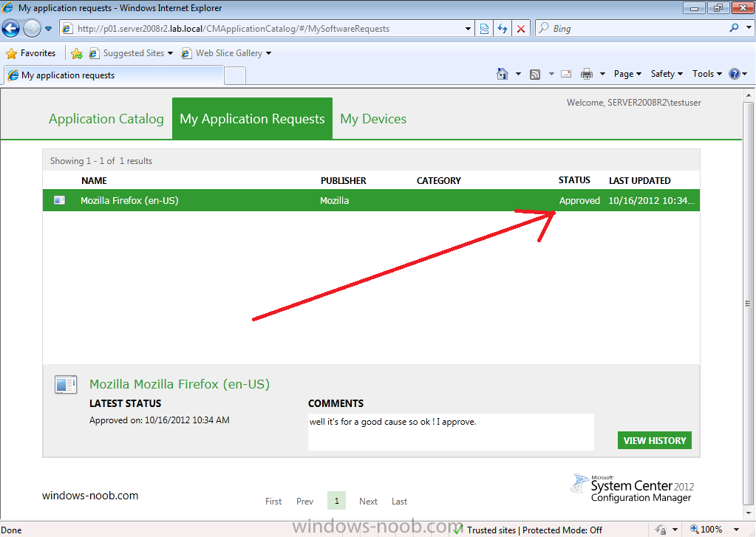Open Suggested Sites dropdown
The width and height of the screenshot is (756, 537).
tap(131, 53)
